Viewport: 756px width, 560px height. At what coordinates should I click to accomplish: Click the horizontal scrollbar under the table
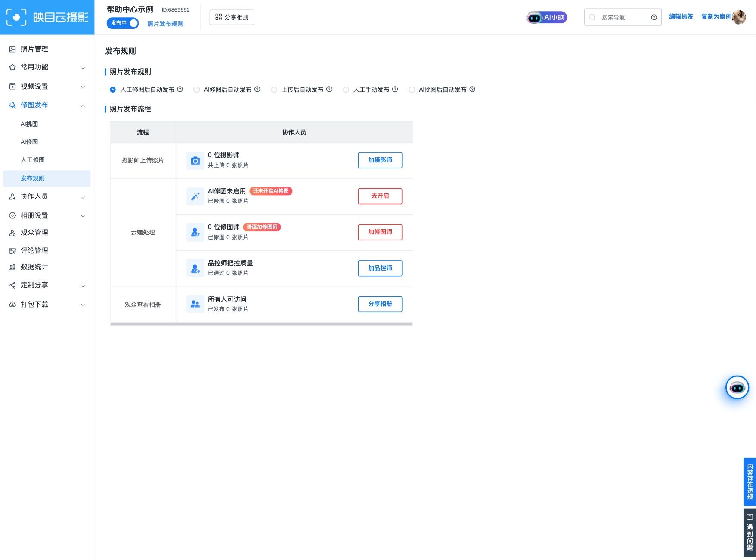[x=261, y=324]
